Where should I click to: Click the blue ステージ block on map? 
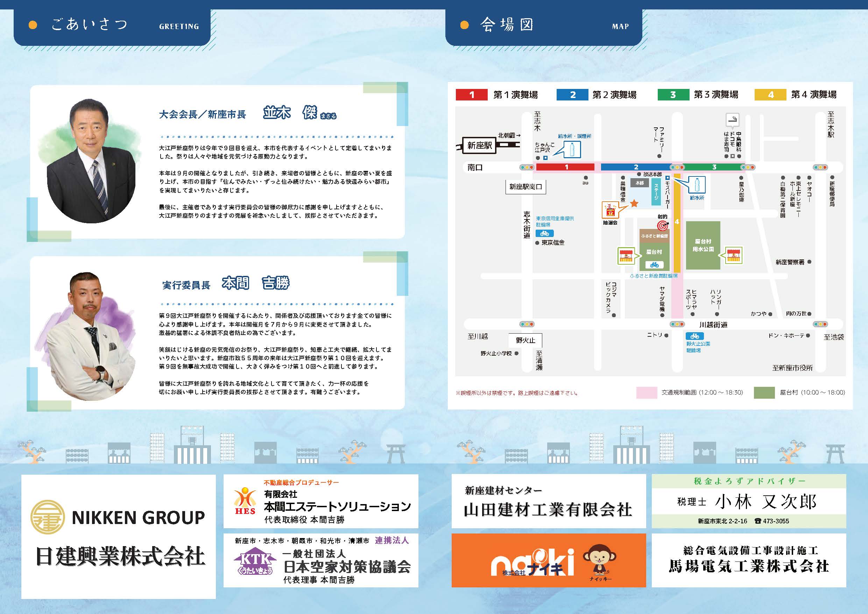point(656,192)
